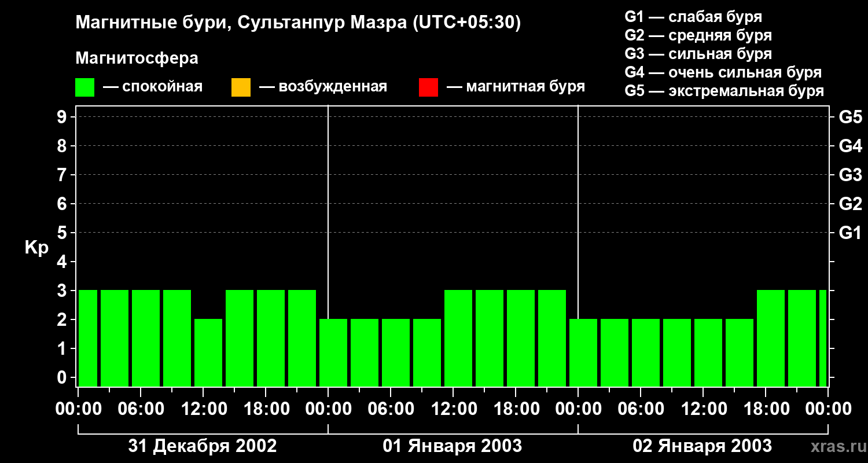Select the Kp 2 bar at 00:00–03:00 on 02 Января
The image size is (868, 463).
(583, 352)
